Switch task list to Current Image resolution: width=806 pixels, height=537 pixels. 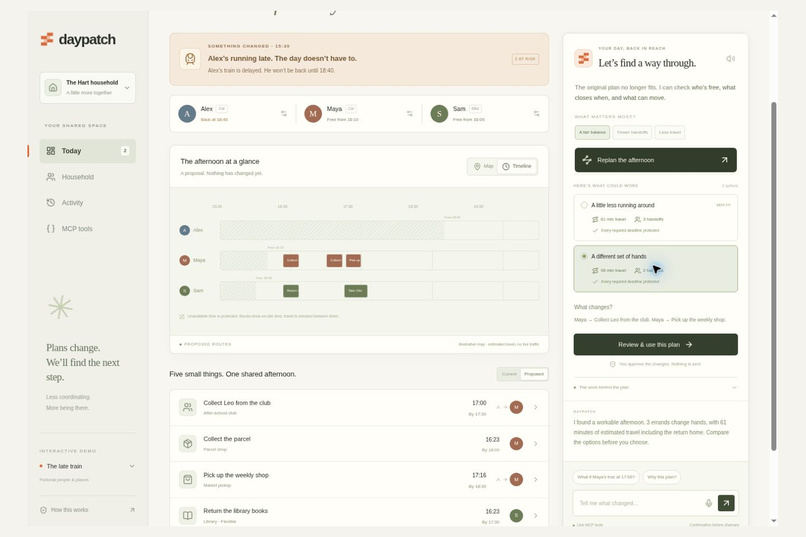[x=509, y=374]
